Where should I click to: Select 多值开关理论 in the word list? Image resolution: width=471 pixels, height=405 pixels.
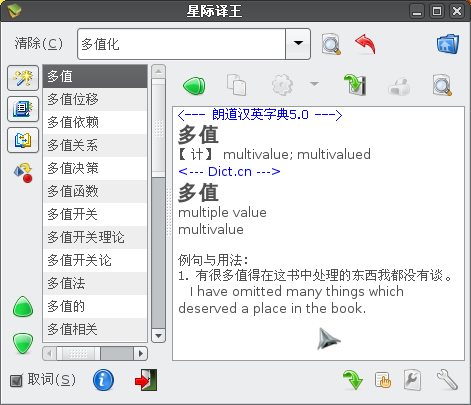pos(95,237)
